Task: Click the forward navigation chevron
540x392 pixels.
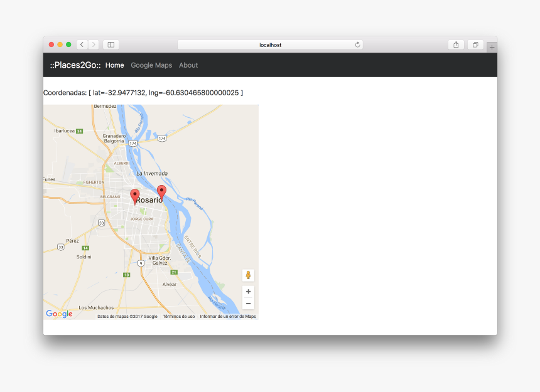Action: tap(94, 45)
